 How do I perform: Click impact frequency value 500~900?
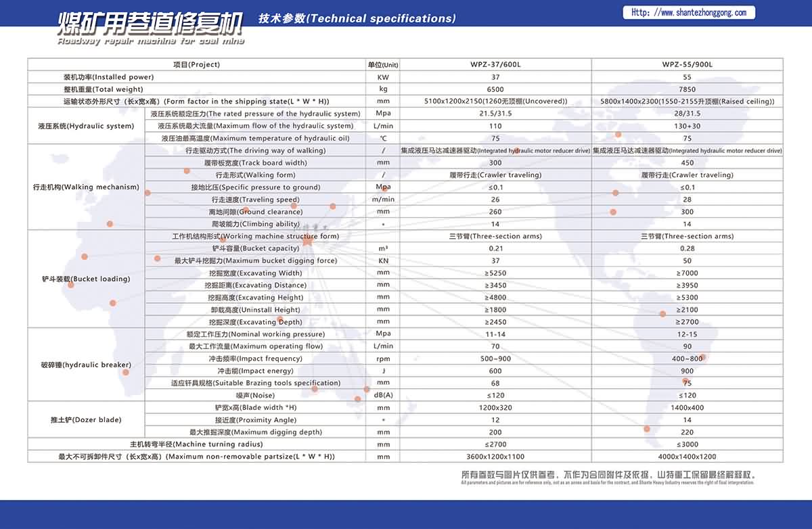coord(495,359)
